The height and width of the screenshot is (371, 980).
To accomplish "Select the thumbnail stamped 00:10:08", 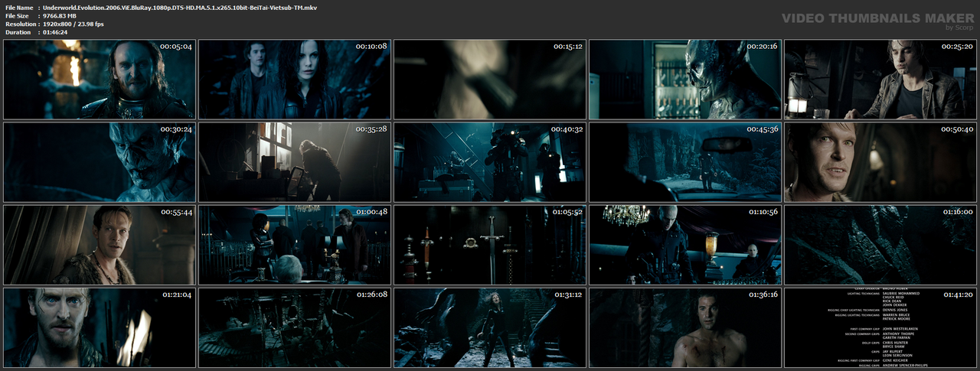I will (x=294, y=80).
